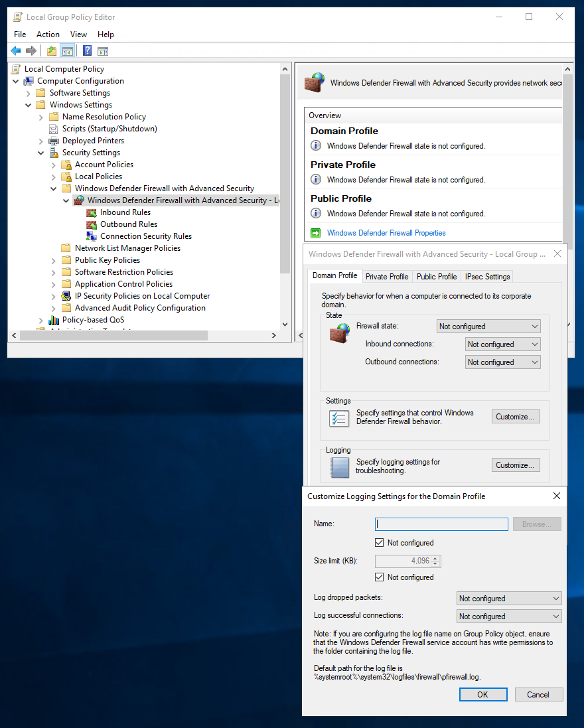This screenshot has height=728, width=584.
Task: Click the Account Policies folder icon
Action: pyautogui.click(x=66, y=165)
